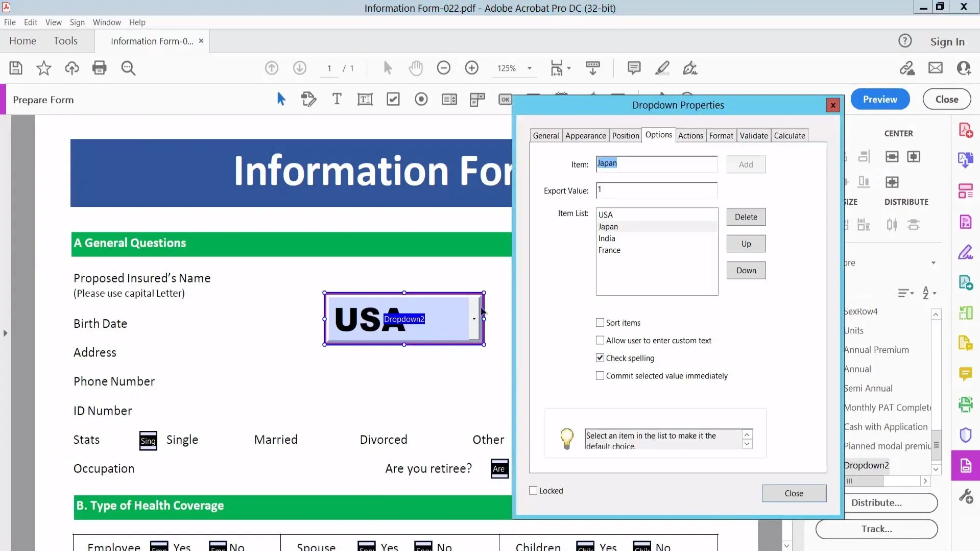The image size is (980, 551).
Task: Select the highlighter pen tool
Action: pyautogui.click(x=662, y=68)
